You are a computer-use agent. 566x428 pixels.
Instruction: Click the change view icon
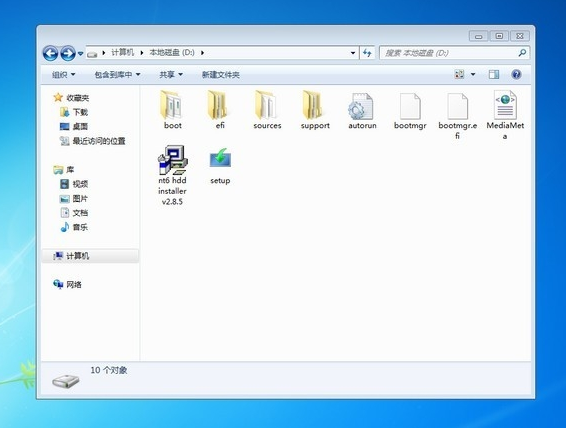459,74
